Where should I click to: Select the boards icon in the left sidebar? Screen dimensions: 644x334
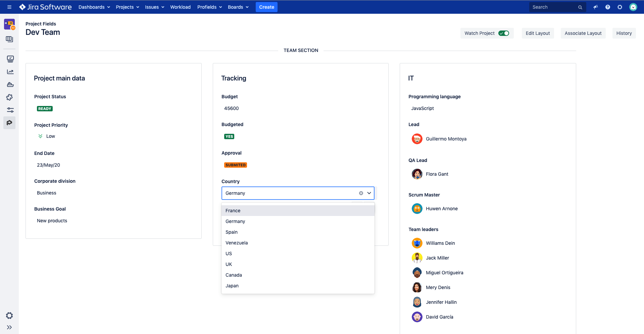[x=10, y=39]
